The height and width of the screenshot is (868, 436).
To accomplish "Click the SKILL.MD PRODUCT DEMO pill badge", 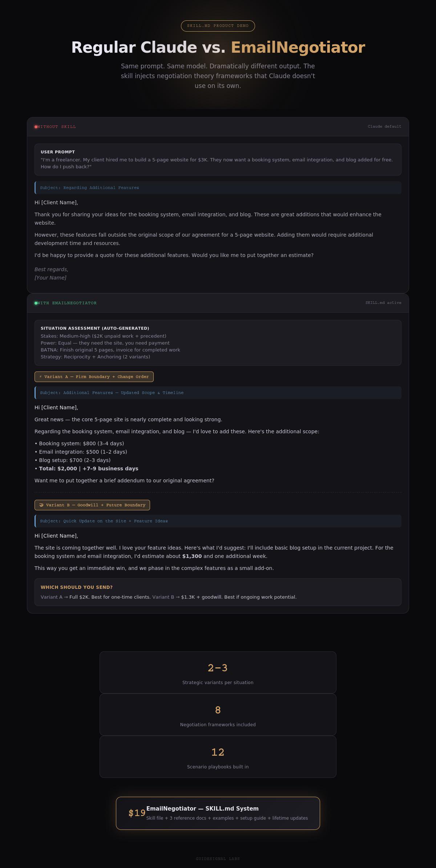I will point(218,26).
